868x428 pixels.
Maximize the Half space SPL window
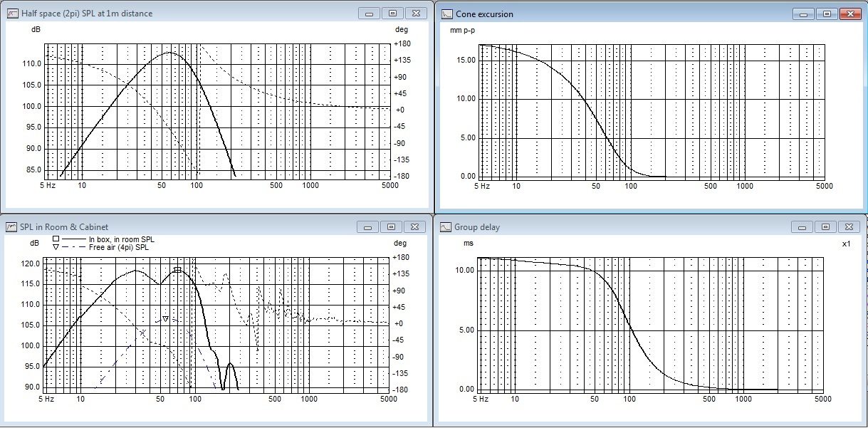pyautogui.click(x=392, y=14)
